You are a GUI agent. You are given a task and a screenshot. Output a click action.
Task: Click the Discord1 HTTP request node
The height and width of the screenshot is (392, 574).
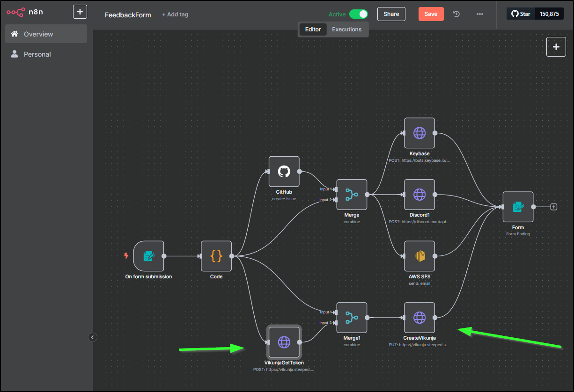(419, 194)
